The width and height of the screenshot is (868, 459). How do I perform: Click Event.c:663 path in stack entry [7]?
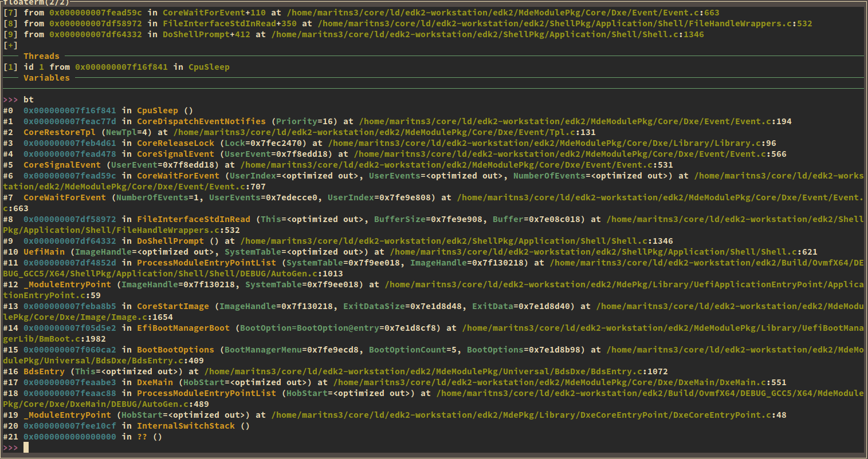[x=503, y=13]
